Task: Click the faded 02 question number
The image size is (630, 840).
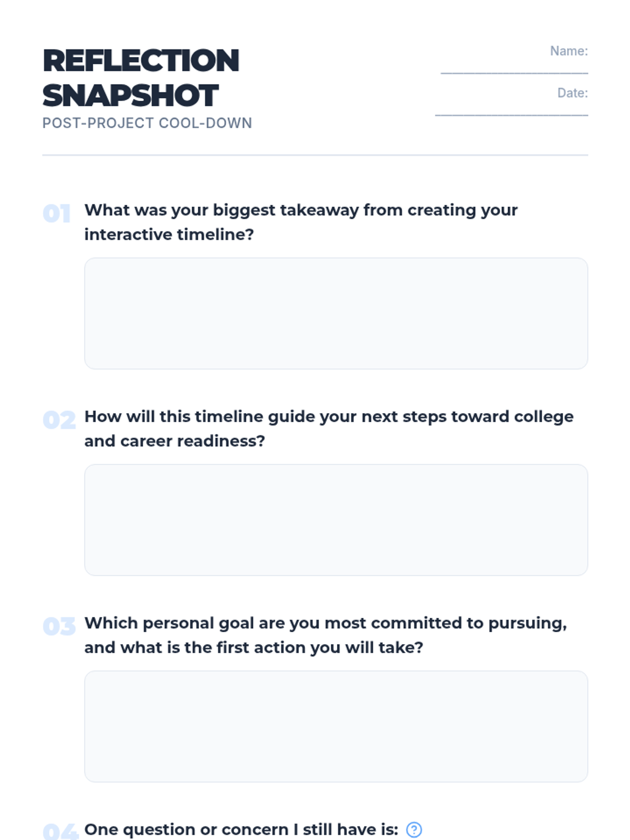Action: (59, 420)
